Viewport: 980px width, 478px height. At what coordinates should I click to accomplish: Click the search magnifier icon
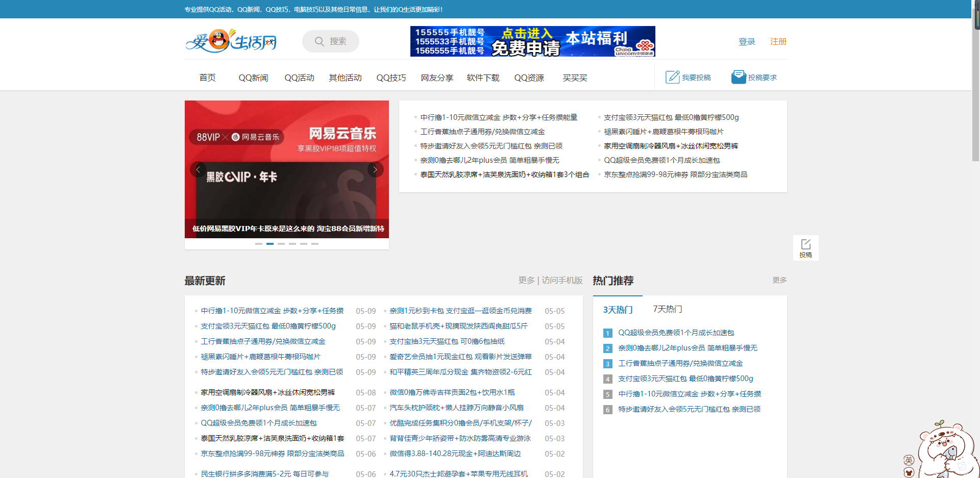pos(320,41)
